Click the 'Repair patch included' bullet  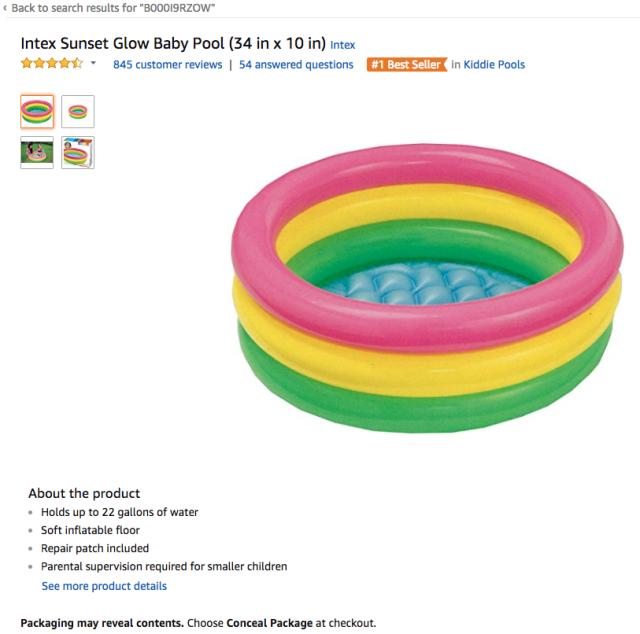[95, 548]
